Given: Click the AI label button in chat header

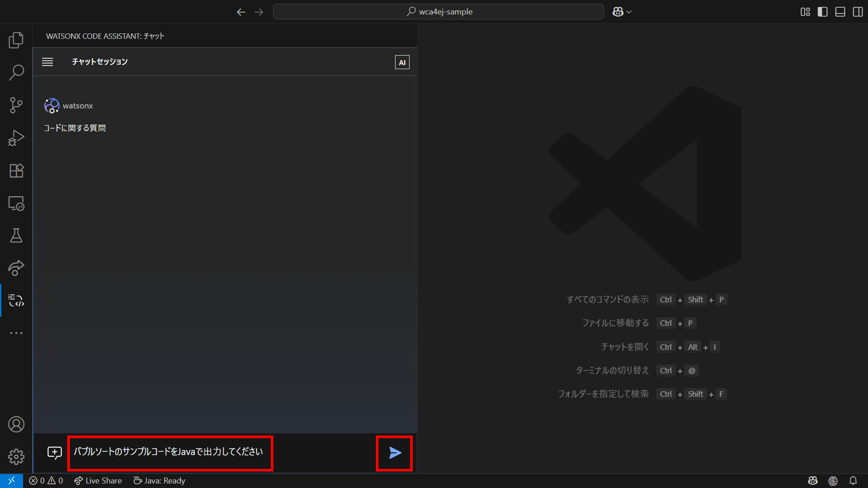Looking at the screenshot, I should [x=402, y=62].
